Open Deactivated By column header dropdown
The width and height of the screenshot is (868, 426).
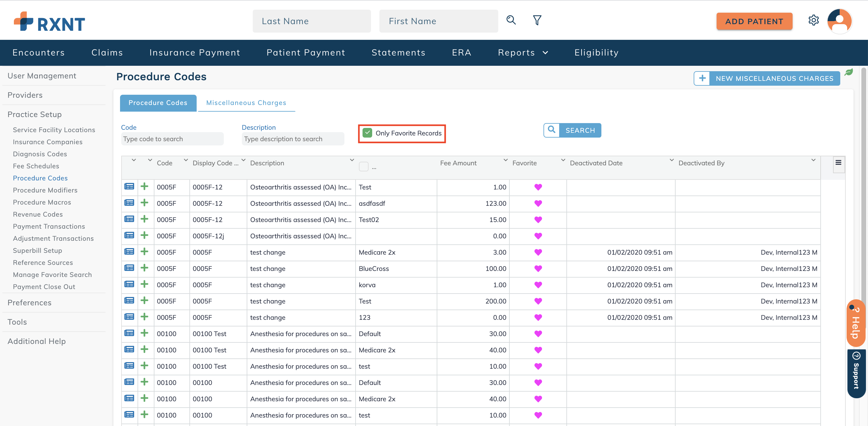tap(813, 160)
